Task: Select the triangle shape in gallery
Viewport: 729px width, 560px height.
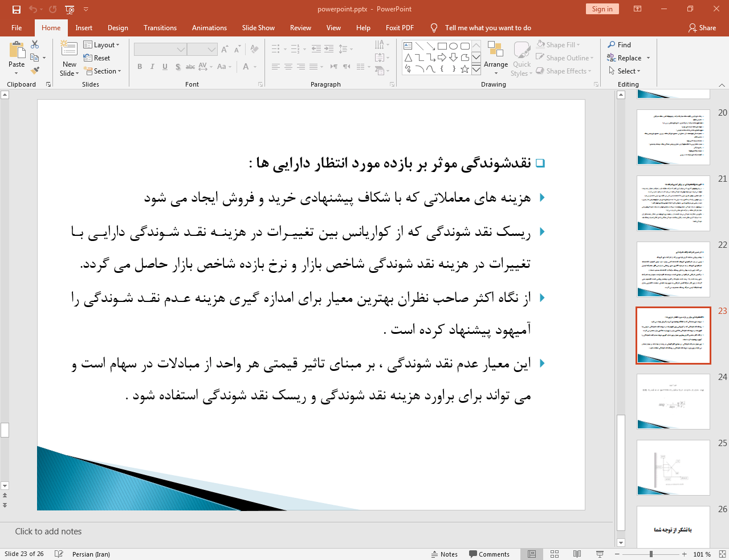Action: tap(408, 58)
